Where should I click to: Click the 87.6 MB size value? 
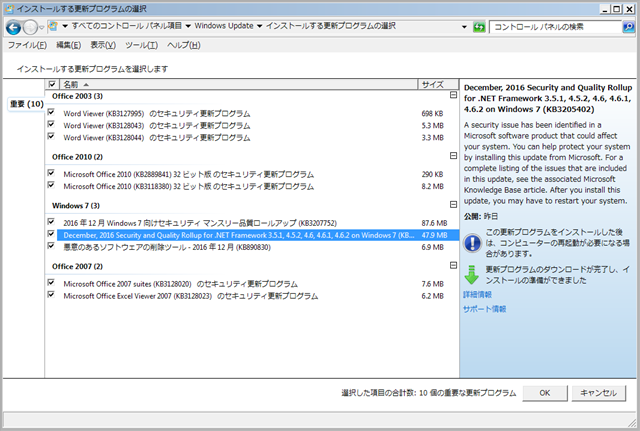pos(434,223)
